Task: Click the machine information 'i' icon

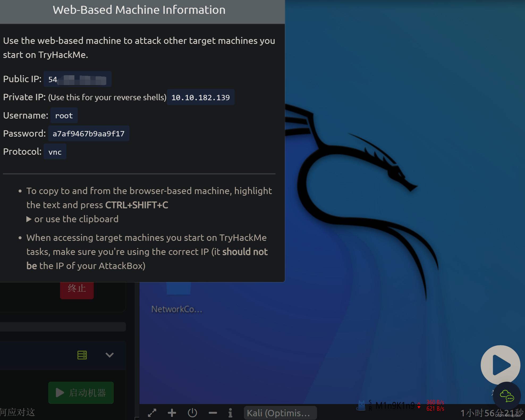Action: [x=230, y=413]
